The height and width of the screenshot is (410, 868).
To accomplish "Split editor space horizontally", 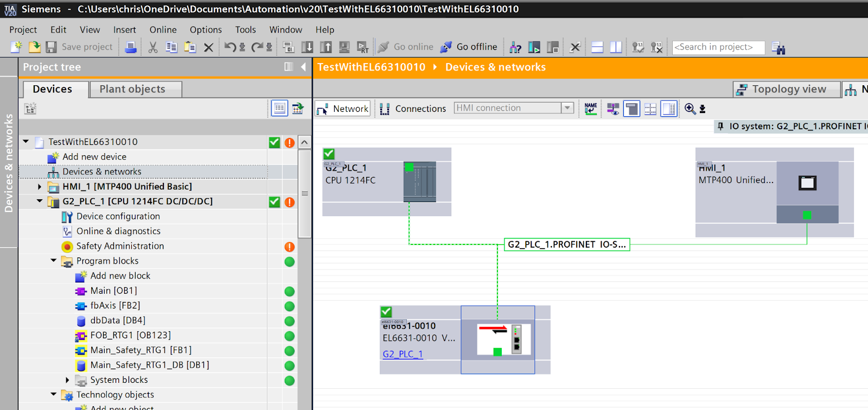I will click(x=597, y=47).
